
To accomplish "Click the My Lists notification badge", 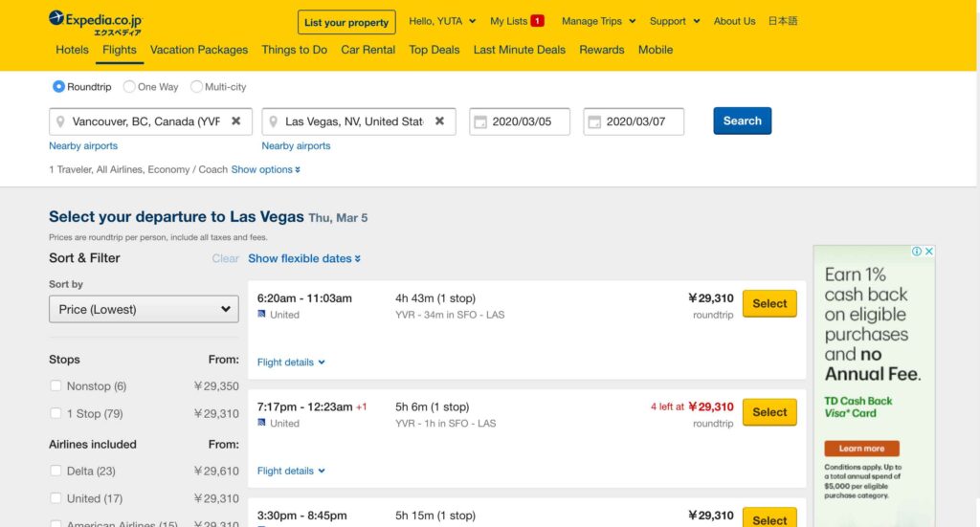I will [537, 21].
